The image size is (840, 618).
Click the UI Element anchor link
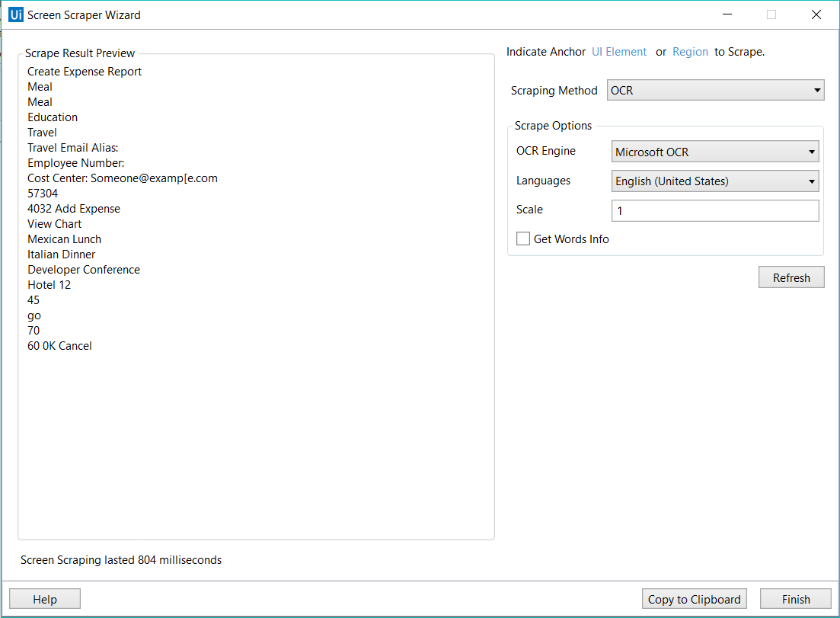[619, 52]
